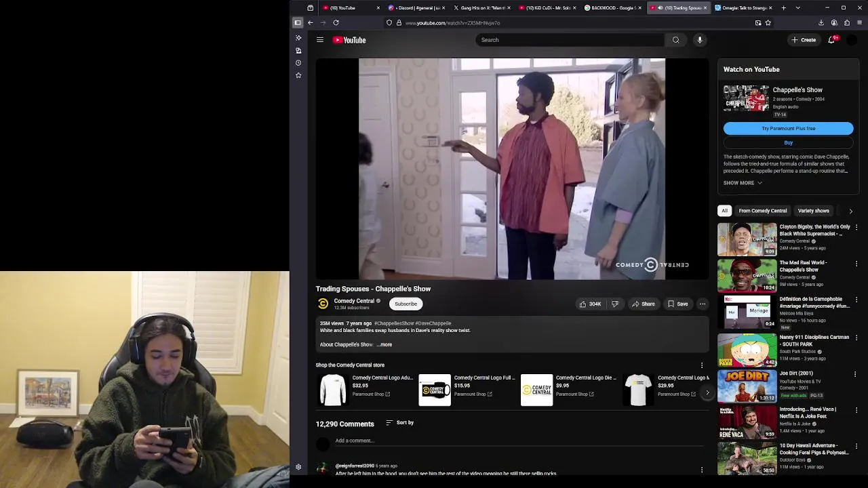Open the Comedy Central channel name link
This screenshot has width=868, height=488.
coord(354,301)
